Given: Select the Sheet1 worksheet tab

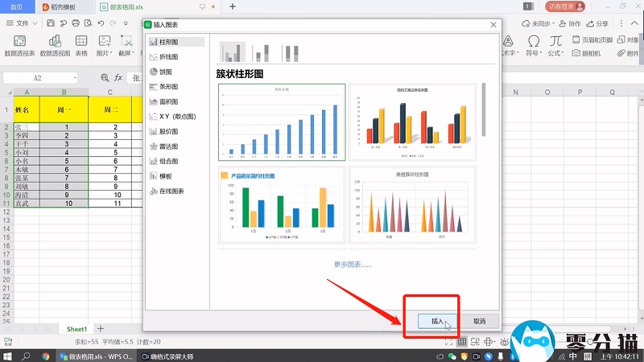Looking at the screenshot, I should (76, 329).
